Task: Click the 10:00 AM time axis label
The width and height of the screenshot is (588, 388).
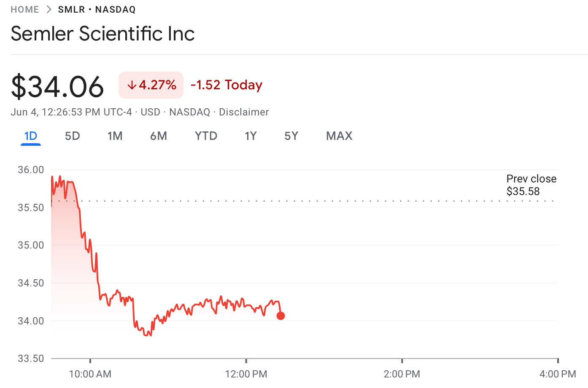Action: click(90, 374)
